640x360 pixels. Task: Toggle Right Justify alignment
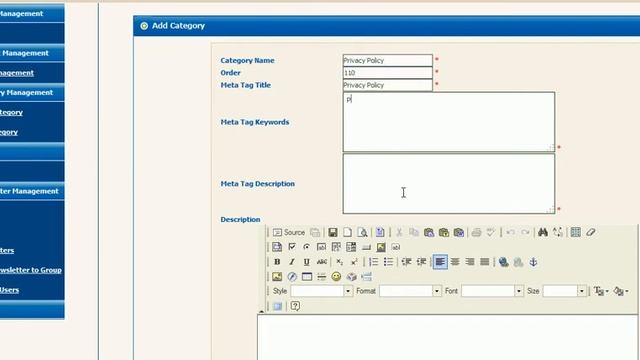coord(470,262)
